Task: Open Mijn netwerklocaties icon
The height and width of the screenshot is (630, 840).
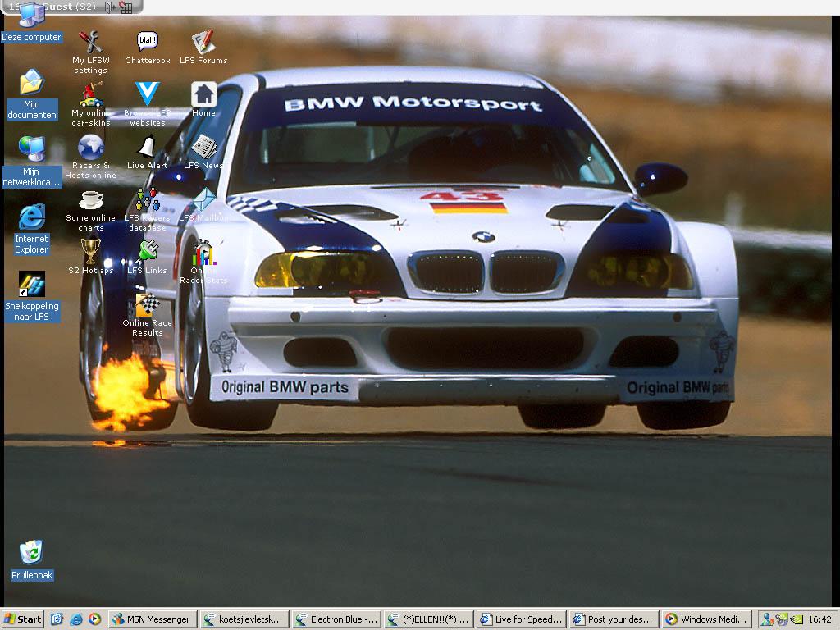Action: (x=32, y=149)
